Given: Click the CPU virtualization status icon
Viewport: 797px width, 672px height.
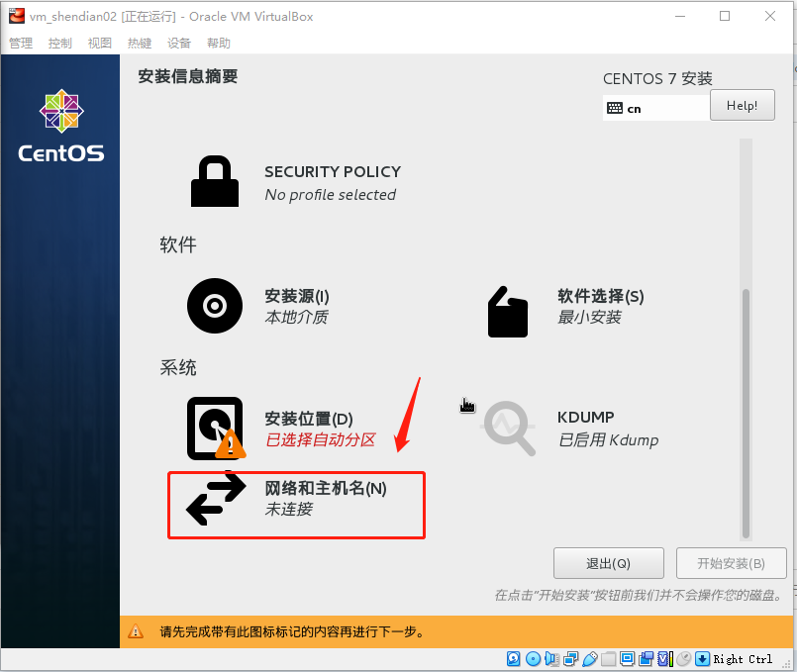Looking at the screenshot, I should pos(665,659).
